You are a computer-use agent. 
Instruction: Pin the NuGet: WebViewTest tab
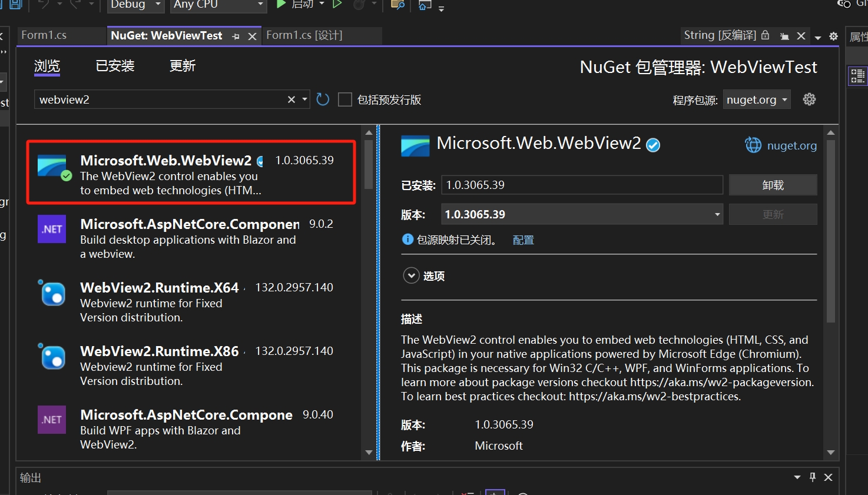(236, 36)
